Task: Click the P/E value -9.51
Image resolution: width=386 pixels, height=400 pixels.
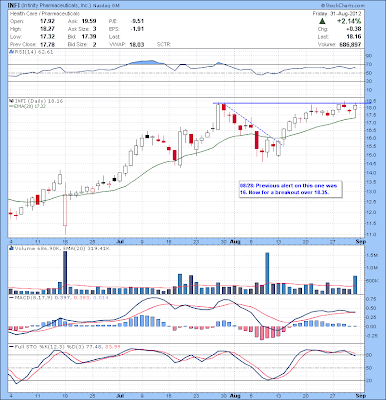Action: pos(137,21)
